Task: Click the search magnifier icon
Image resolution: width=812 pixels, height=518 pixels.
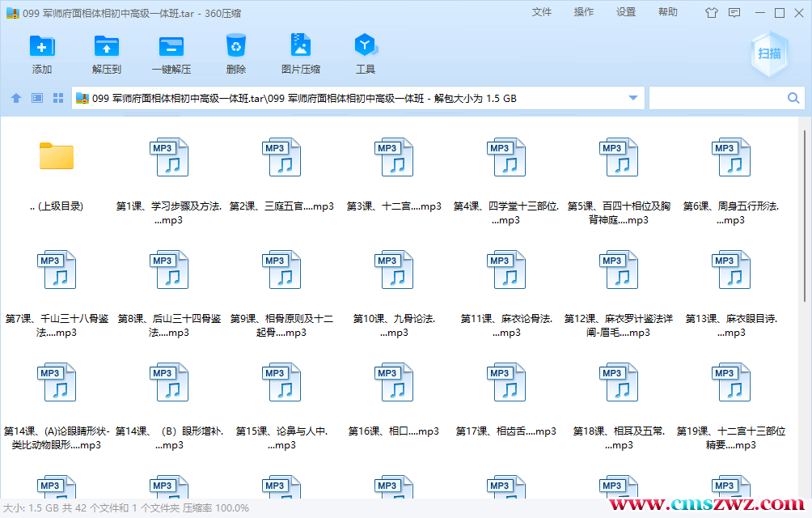Action: pyautogui.click(x=793, y=97)
